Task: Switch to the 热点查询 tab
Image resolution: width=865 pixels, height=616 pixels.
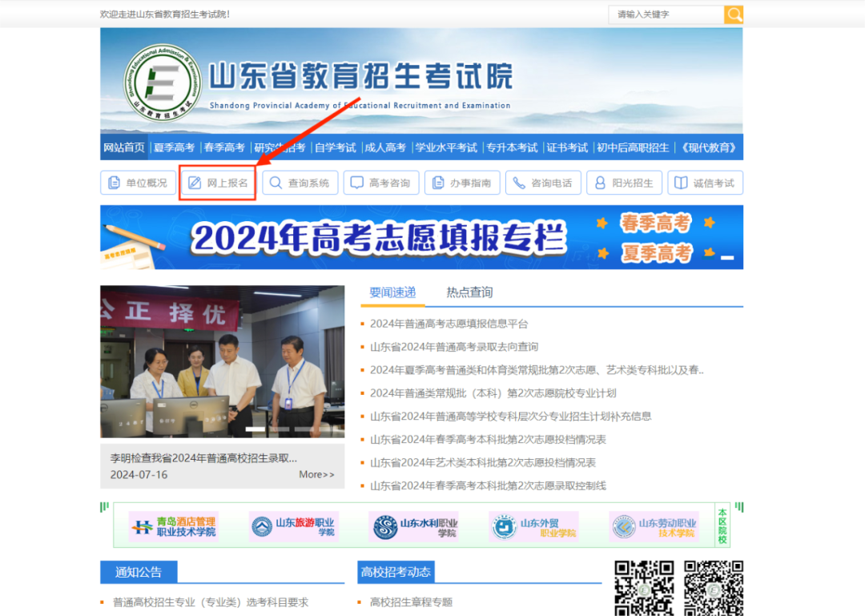Action: click(469, 292)
